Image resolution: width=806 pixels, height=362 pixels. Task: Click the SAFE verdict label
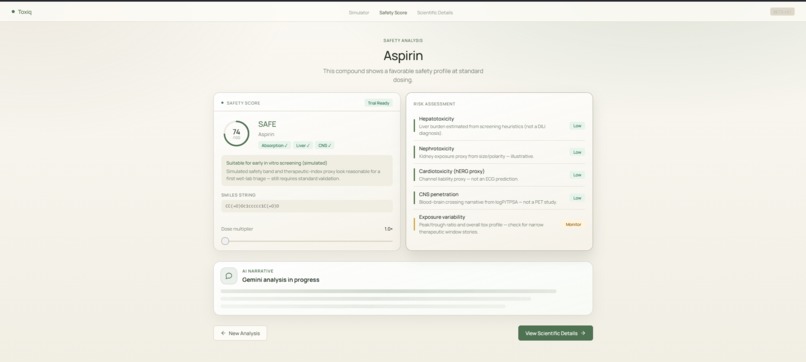point(267,124)
